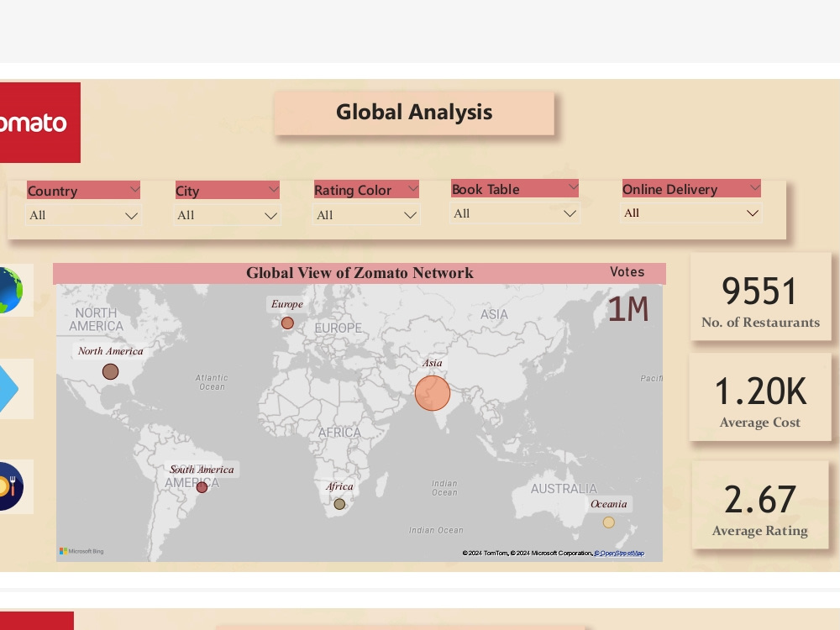Click the North America data bubble
Screen dimensions: 840x630
(x=110, y=370)
